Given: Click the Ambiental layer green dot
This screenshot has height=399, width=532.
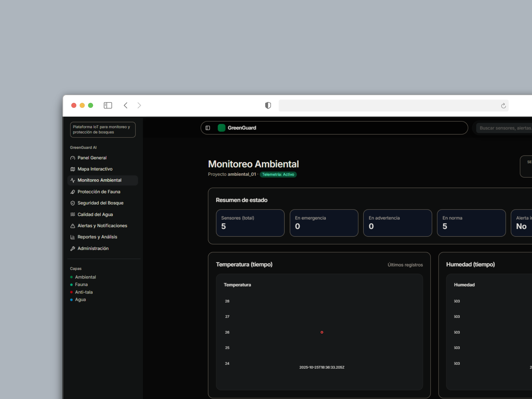Looking at the screenshot, I should click(x=71, y=277).
